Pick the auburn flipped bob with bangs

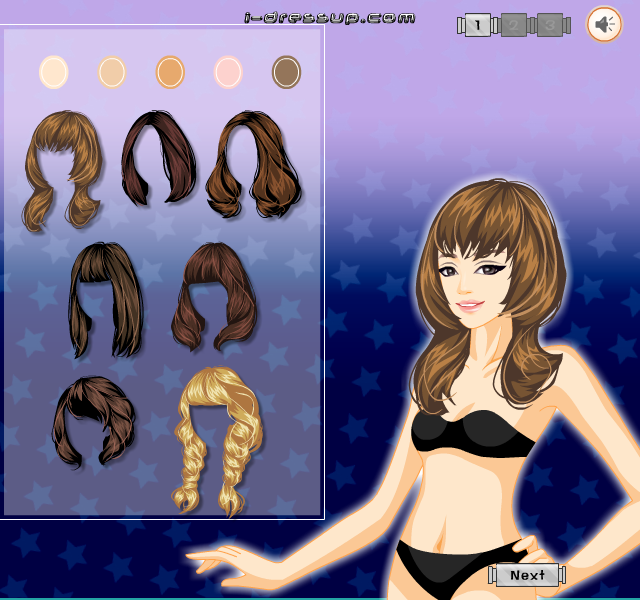(214, 297)
